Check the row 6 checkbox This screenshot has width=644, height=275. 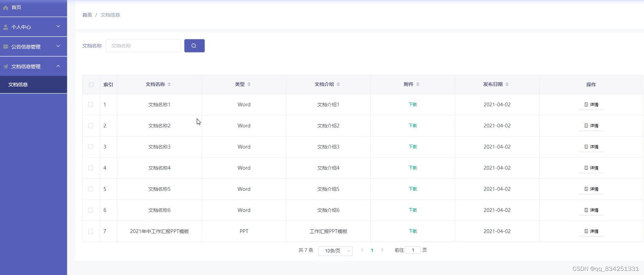(90, 210)
